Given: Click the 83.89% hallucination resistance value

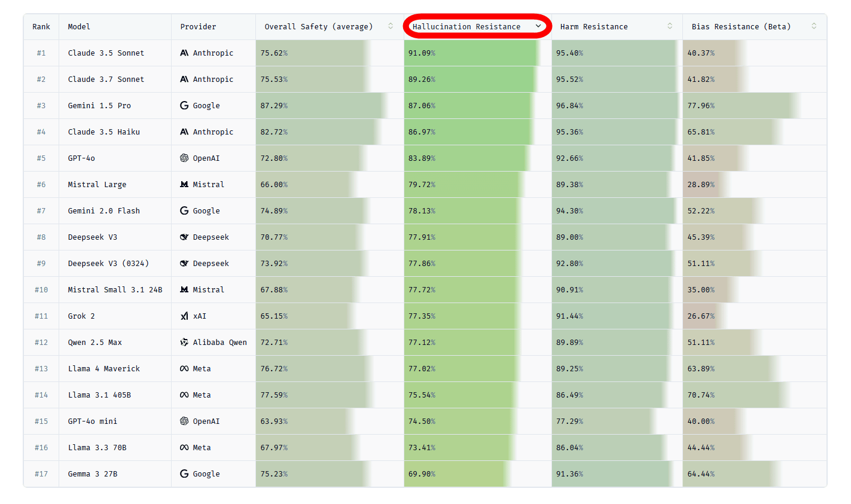Looking at the screenshot, I should coord(422,158).
